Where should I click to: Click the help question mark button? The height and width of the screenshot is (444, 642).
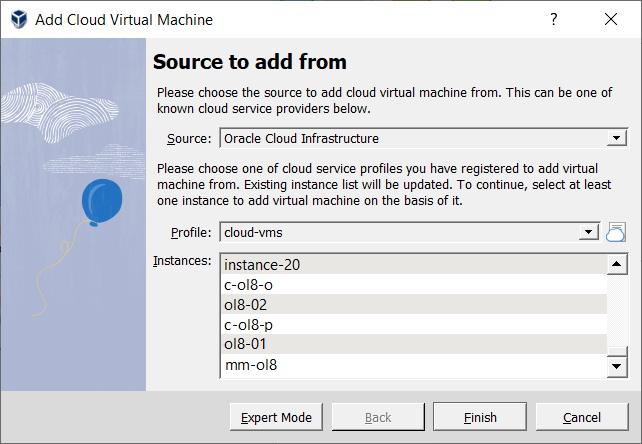[x=554, y=19]
